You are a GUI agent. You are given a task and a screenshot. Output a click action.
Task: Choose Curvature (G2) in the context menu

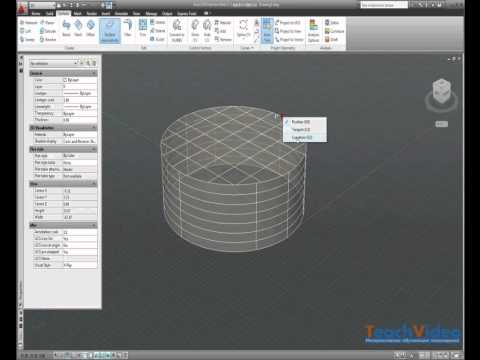305,137
